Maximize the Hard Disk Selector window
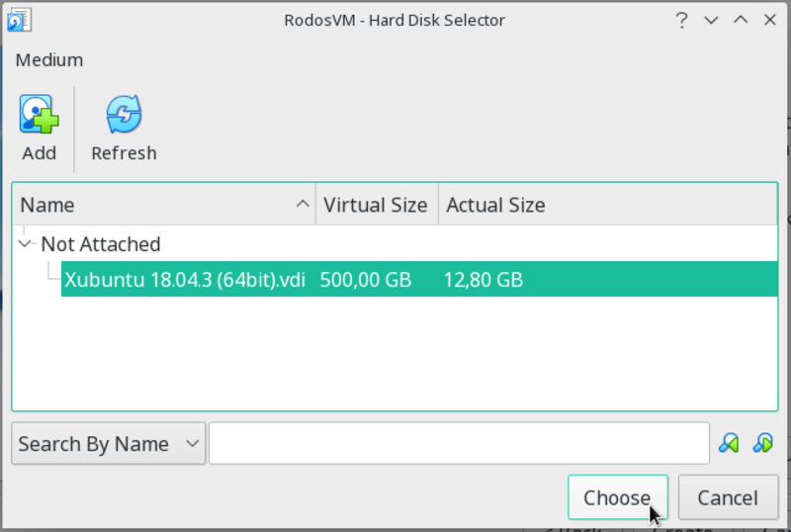Viewport: 791px width, 532px height. point(739,20)
